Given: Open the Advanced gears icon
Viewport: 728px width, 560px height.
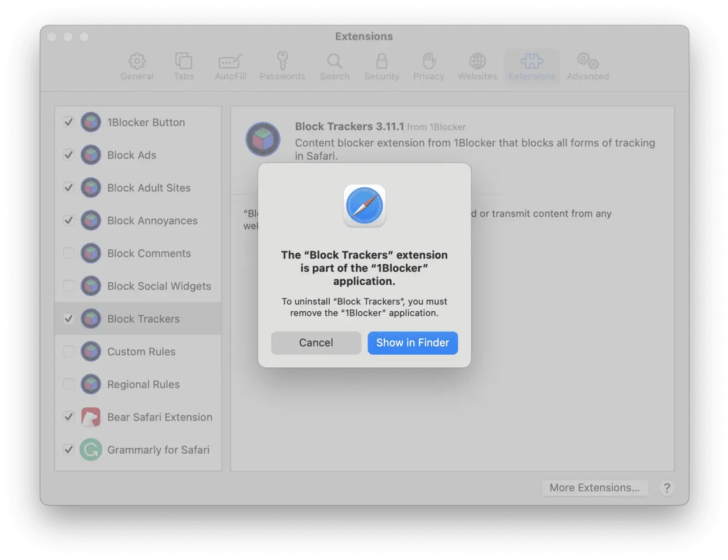Looking at the screenshot, I should point(587,61).
